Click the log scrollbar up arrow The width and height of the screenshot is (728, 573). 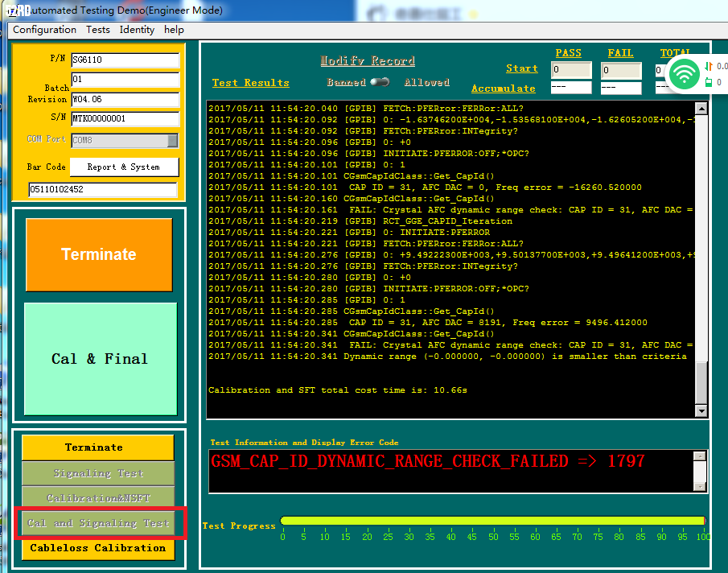click(x=701, y=109)
